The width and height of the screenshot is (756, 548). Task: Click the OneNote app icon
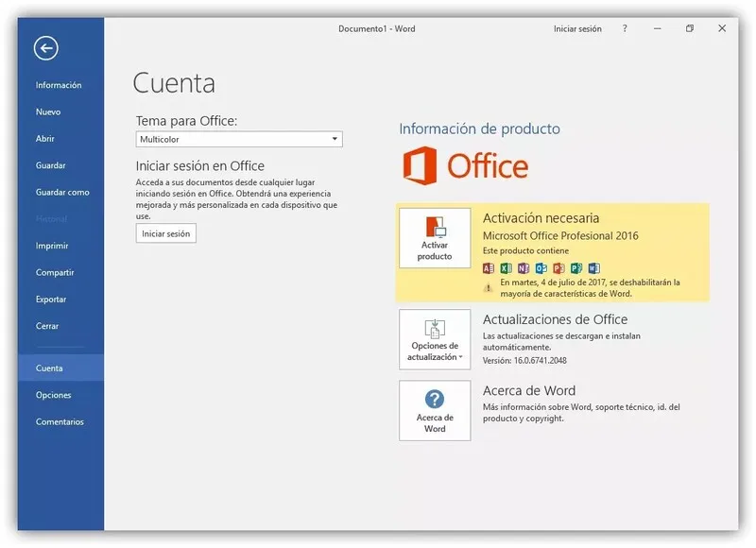pyautogui.click(x=524, y=268)
